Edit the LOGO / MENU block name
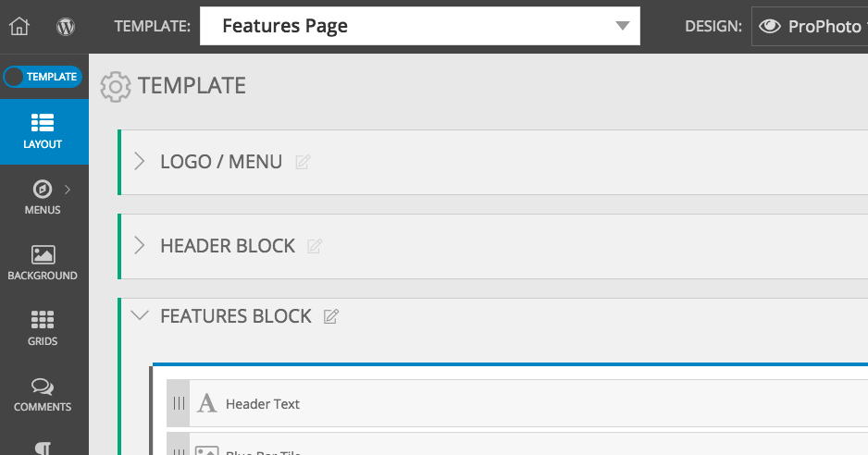 pyautogui.click(x=303, y=162)
